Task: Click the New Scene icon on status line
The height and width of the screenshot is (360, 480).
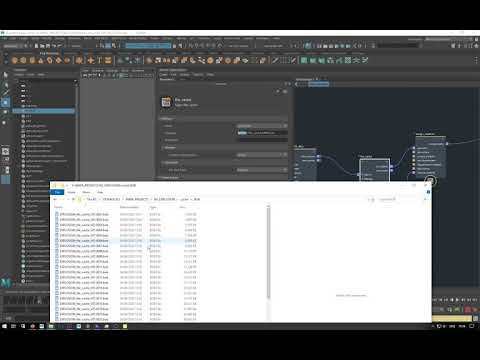Action: pos(37,46)
